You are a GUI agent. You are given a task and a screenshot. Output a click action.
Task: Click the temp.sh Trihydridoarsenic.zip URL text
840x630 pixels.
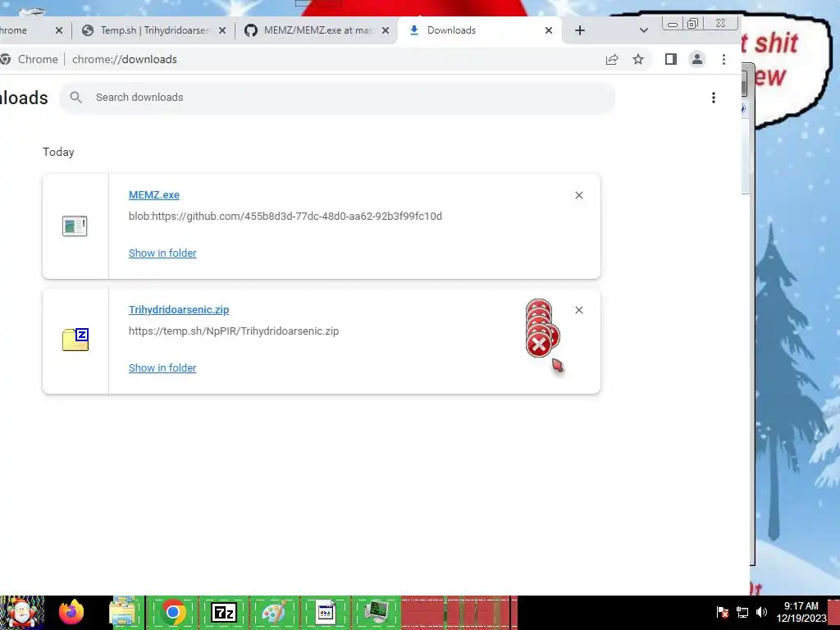[x=234, y=331]
